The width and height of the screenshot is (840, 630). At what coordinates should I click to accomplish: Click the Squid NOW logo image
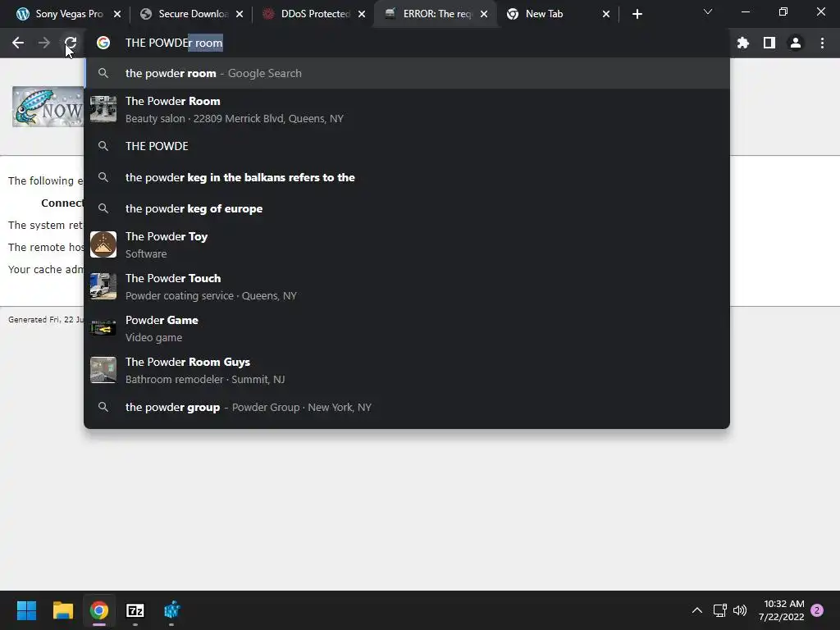pyautogui.click(x=48, y=107)
